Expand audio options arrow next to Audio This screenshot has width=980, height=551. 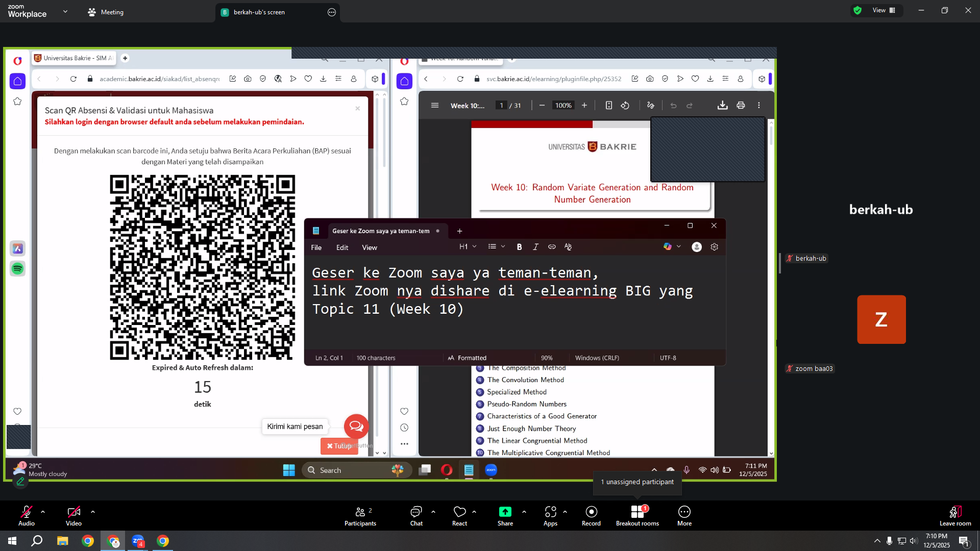coord(43,511)
